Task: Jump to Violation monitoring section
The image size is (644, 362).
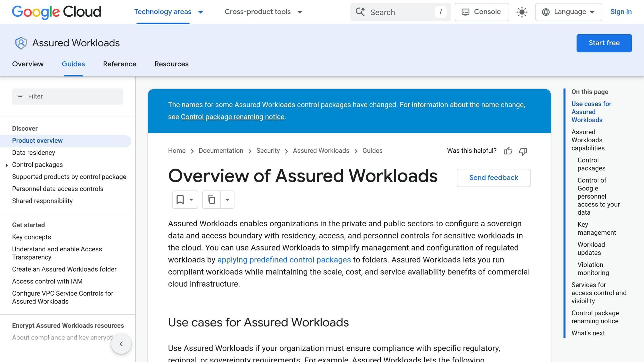Action: click(593, 269)
